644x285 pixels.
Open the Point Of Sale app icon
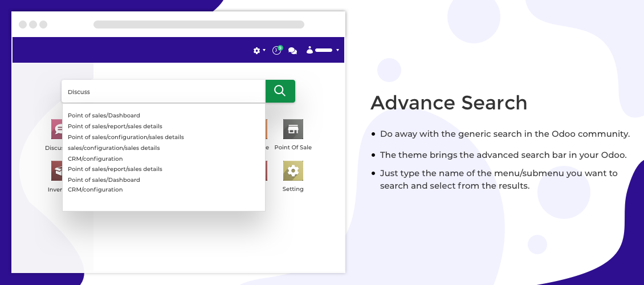(x=293, y=129)
